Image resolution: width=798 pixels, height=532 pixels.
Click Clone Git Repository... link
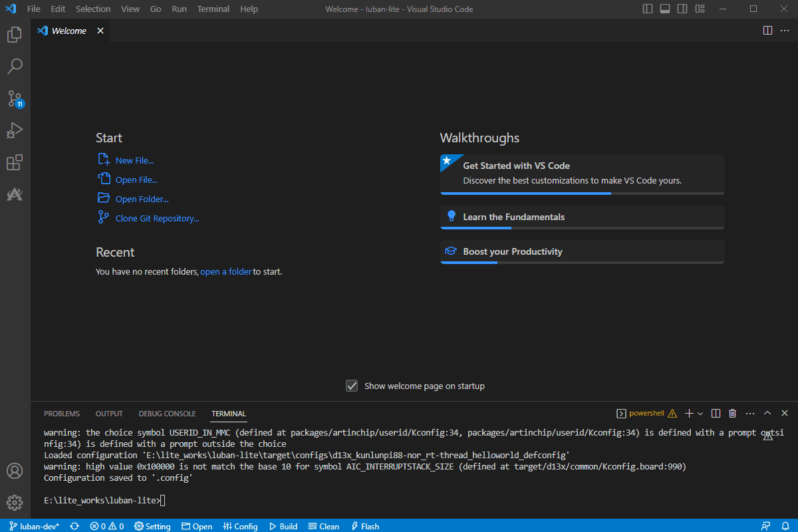[x=157, y=218]
